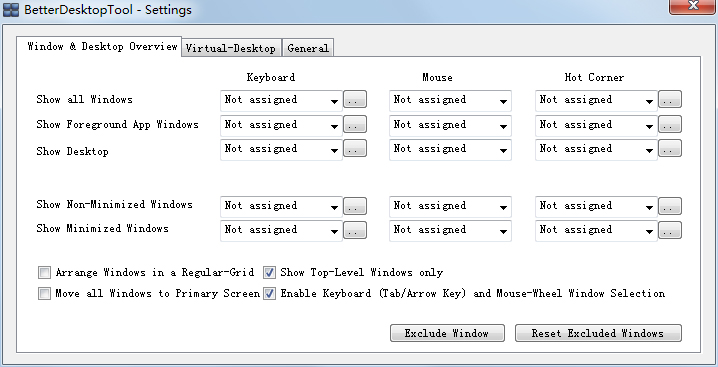
Task: Switch to the Virtual-Desktop tab
Action: [x=231, y=48]
